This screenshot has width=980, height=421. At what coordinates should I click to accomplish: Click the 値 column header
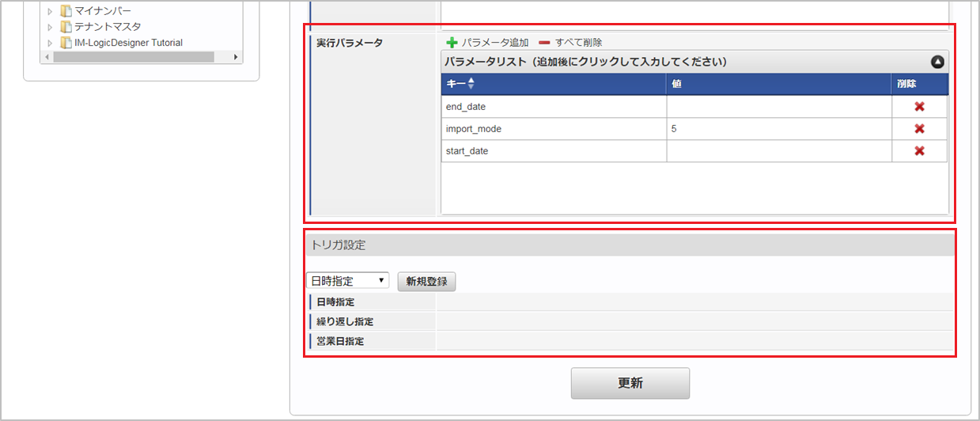(779, 84)
